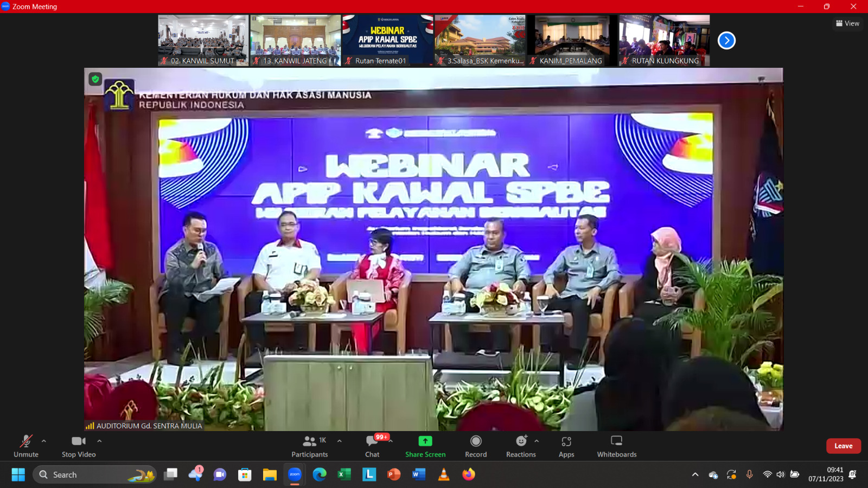This screenshot has width=868, height=488.
Task: Stop Video camera toggle
Action: (79, 446)
